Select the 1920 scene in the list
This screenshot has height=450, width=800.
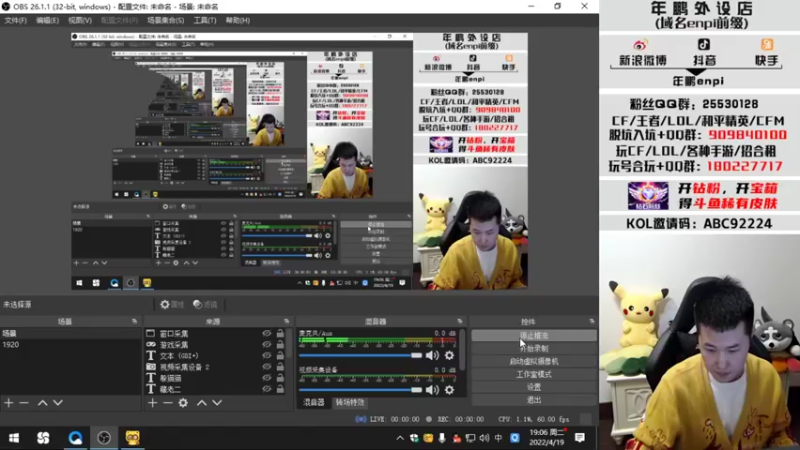coord(70,344)
